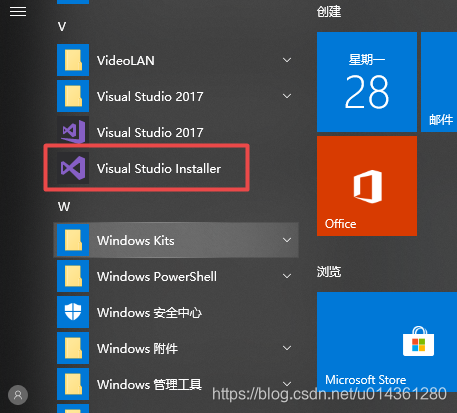This screenshot has height=413, width=457.
Task: Click the Office tile label
Action: click(341, 224)
